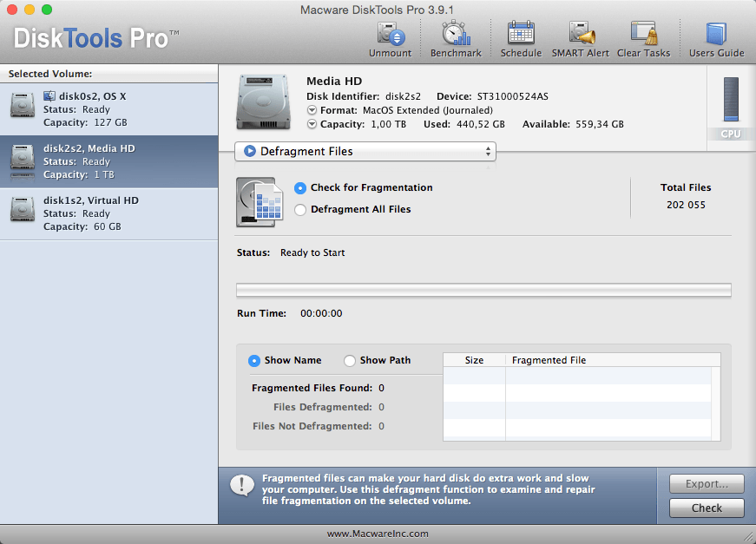Click the Files Defragmented count
Viewport: 756px width, 544px height.
tap(381, 408)
